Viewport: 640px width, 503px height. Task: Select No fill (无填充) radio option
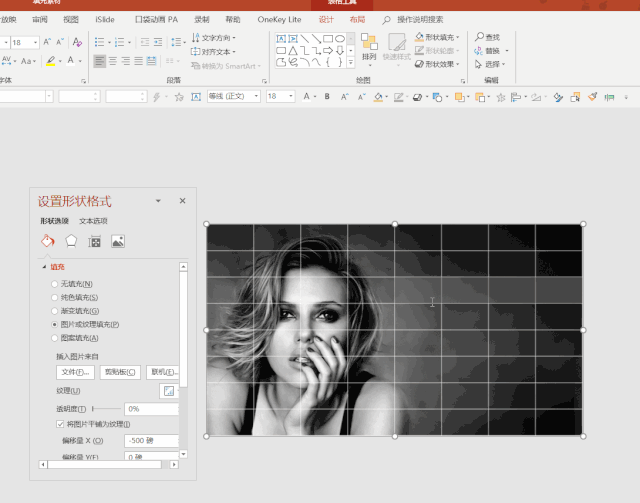54,284
